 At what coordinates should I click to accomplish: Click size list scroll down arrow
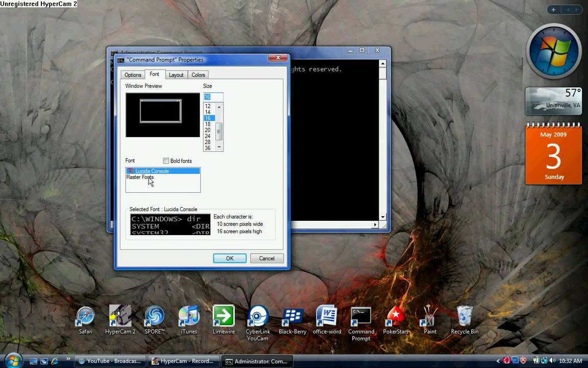coord(219,147)
